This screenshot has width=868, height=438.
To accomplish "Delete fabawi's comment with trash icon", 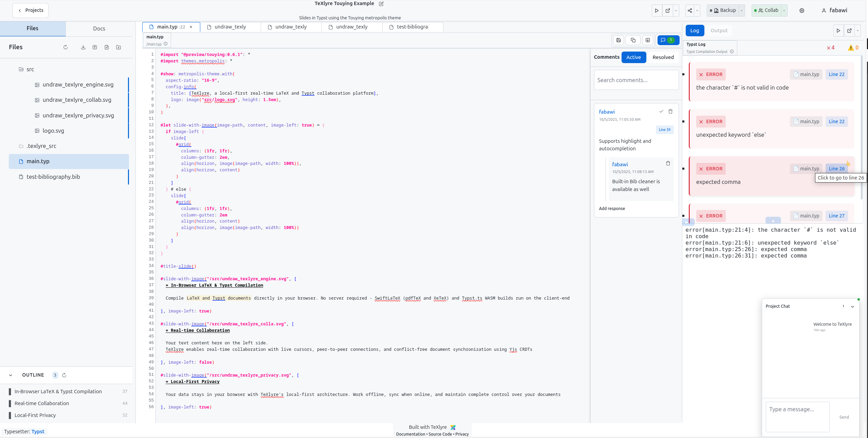I will click(670, 112).
